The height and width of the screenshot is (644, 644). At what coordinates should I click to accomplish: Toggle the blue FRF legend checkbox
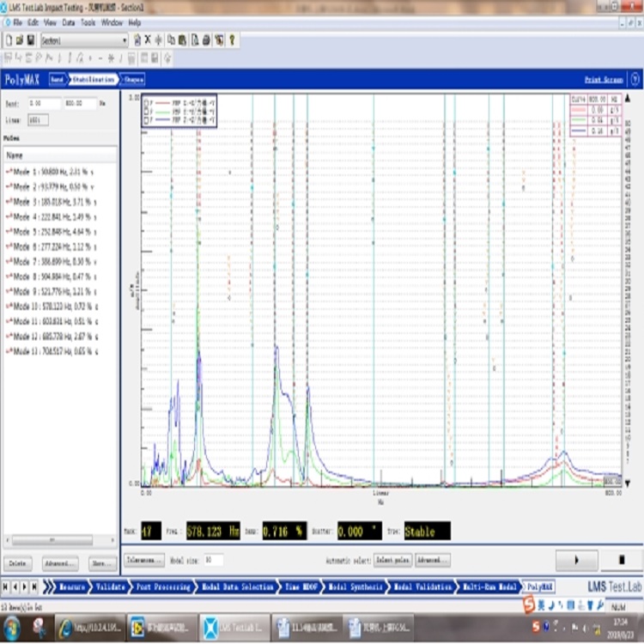pos(146,120)
